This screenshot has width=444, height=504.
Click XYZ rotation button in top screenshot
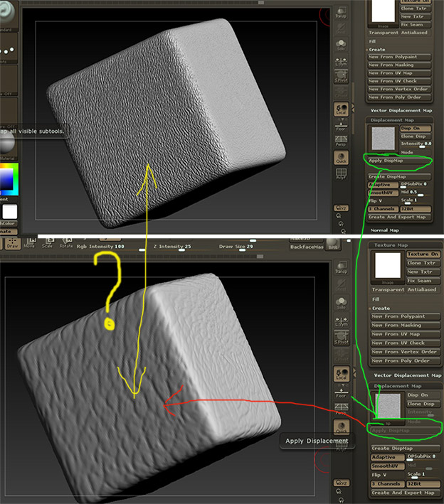(x=341, y=208)
